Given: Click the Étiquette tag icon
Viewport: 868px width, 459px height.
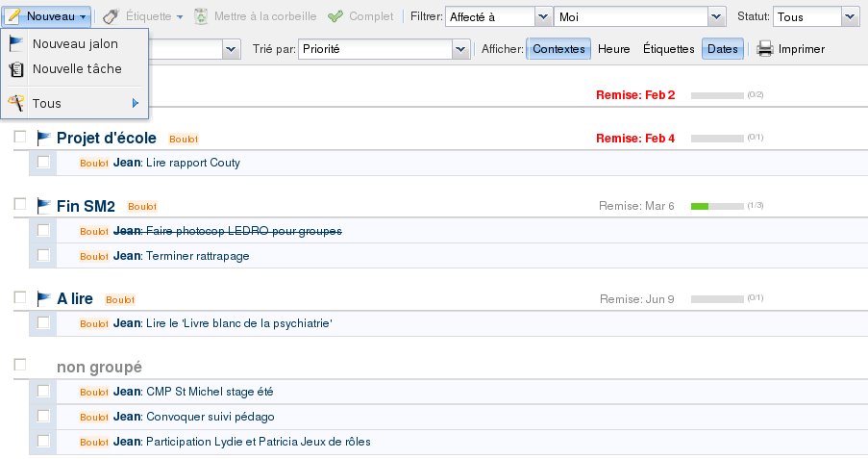Looking at the screenshot, I should coord(112,17).
